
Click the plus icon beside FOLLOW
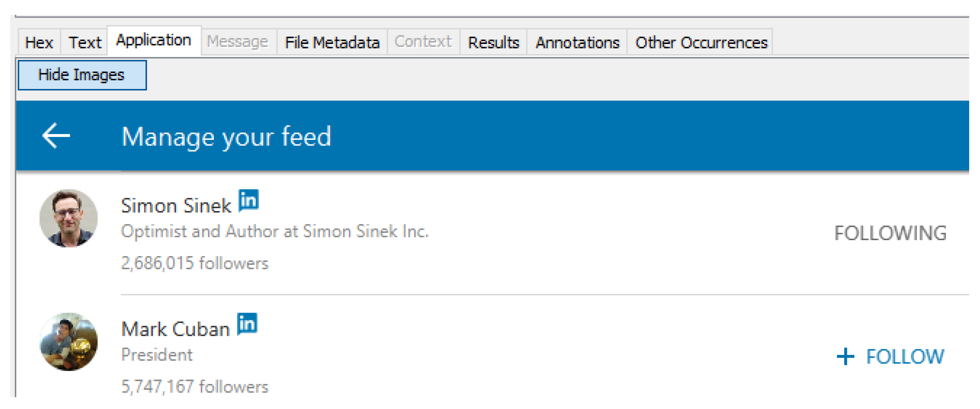coord(845,357)
